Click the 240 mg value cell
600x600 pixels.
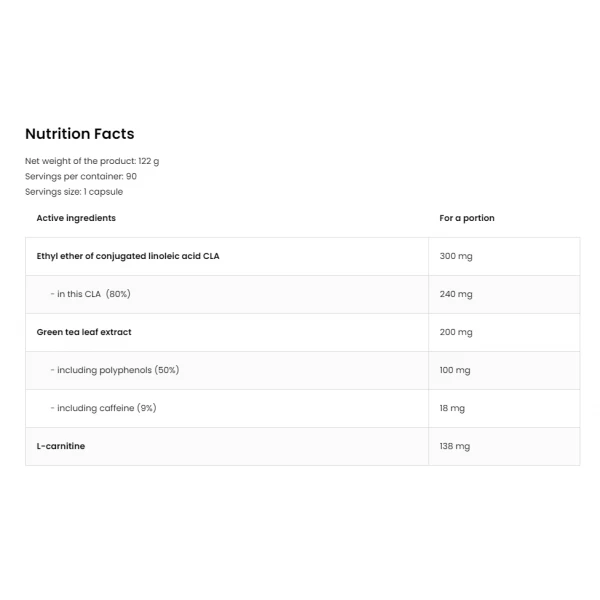504,294
